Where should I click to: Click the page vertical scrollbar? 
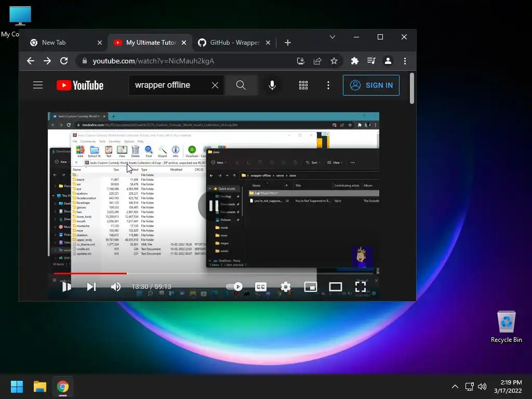tap(412, 88)
